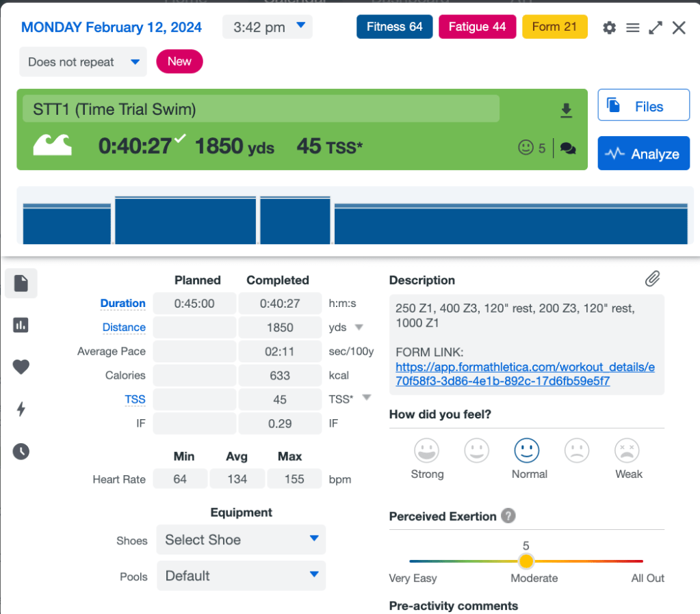Click the Perceived Exertion slider handle
This screenshot has height=614, width=700.
(x=526, y=561)
